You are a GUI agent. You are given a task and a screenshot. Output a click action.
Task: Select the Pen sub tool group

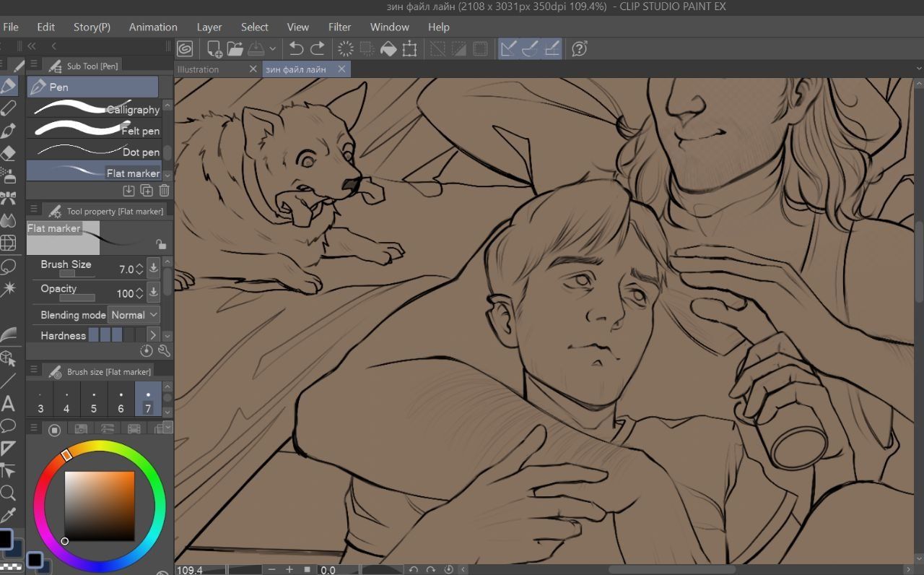click(x=92, y=87)
